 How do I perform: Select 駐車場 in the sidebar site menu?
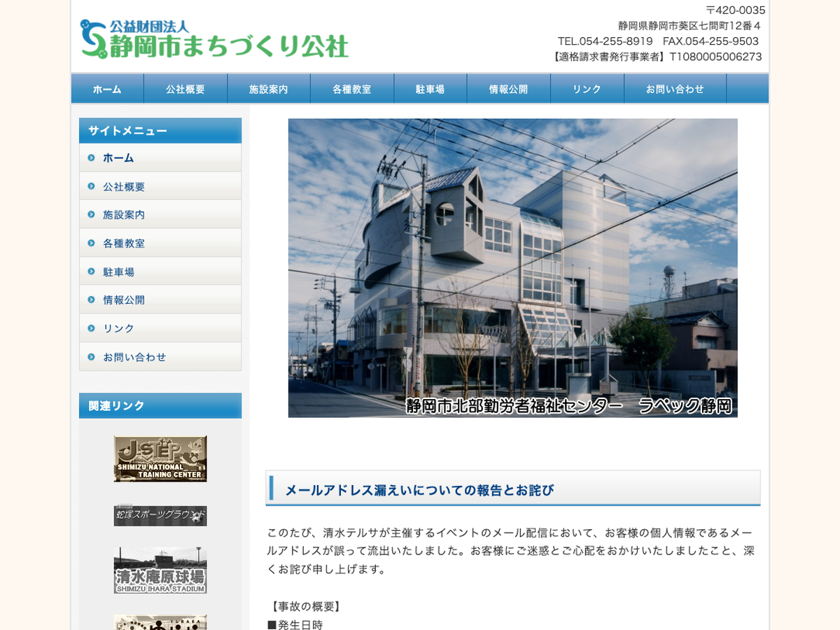[119, 272]
